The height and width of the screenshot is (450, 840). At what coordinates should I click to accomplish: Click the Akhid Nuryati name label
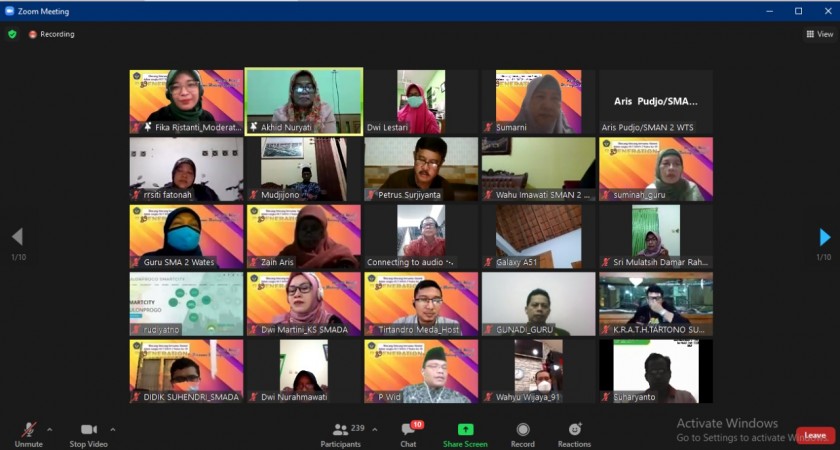pyautogui.click(x=286, y=128)
